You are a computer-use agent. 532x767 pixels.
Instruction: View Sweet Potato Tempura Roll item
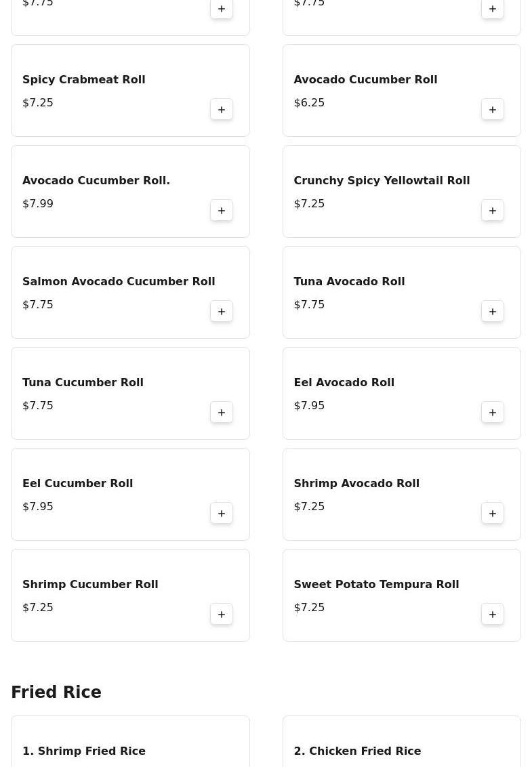[x=376, y=585]
